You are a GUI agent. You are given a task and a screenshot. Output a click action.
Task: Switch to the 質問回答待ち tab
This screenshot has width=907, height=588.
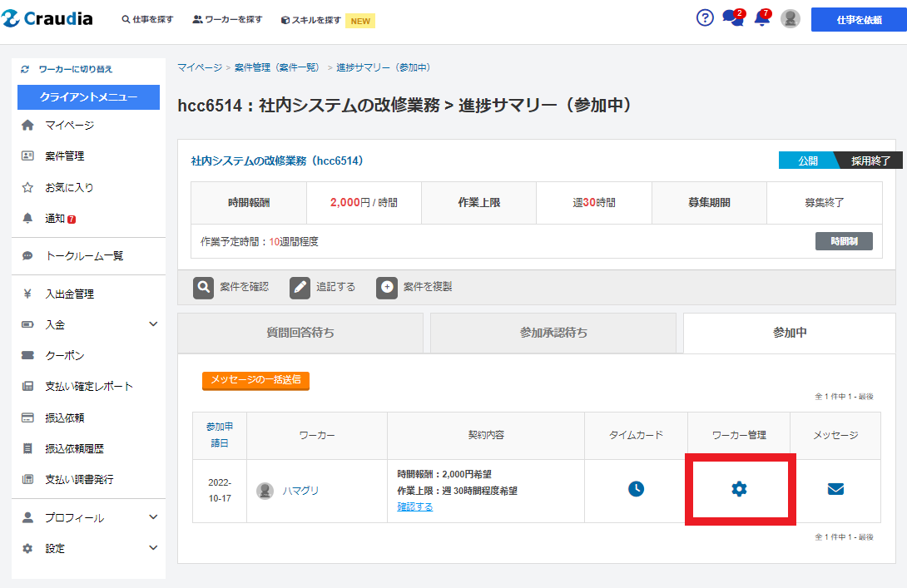[x=300, y=333]
